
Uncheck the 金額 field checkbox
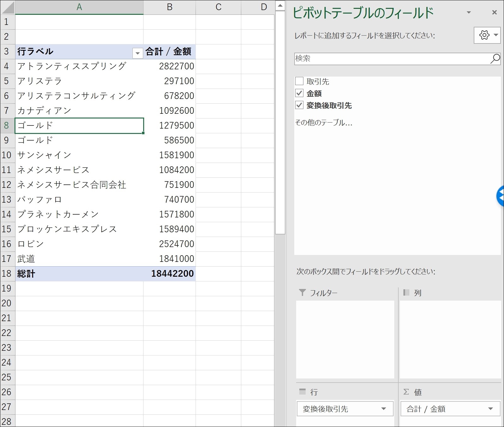(299, 93)
